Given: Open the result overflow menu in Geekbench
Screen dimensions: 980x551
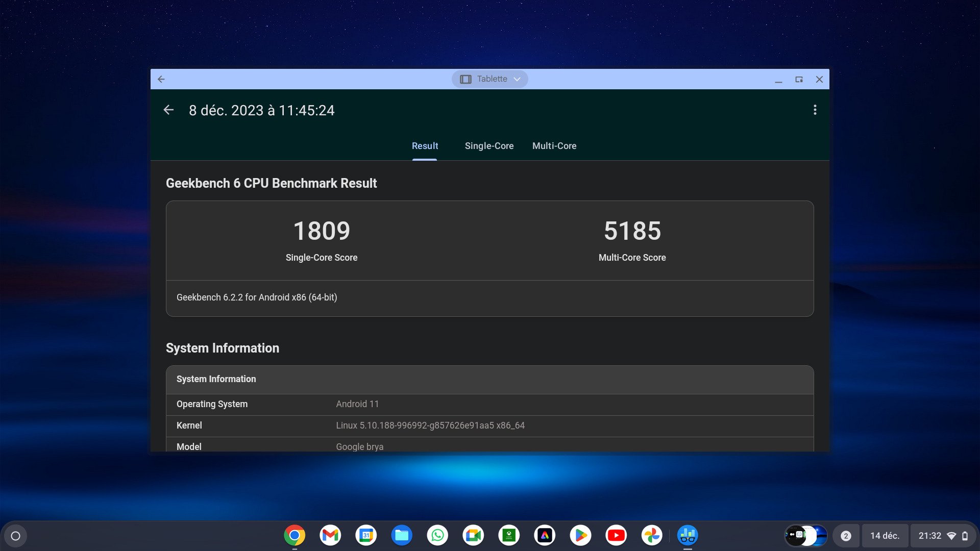Looking at the screenshot, I should pyautogui.click(x=815, y=110).
